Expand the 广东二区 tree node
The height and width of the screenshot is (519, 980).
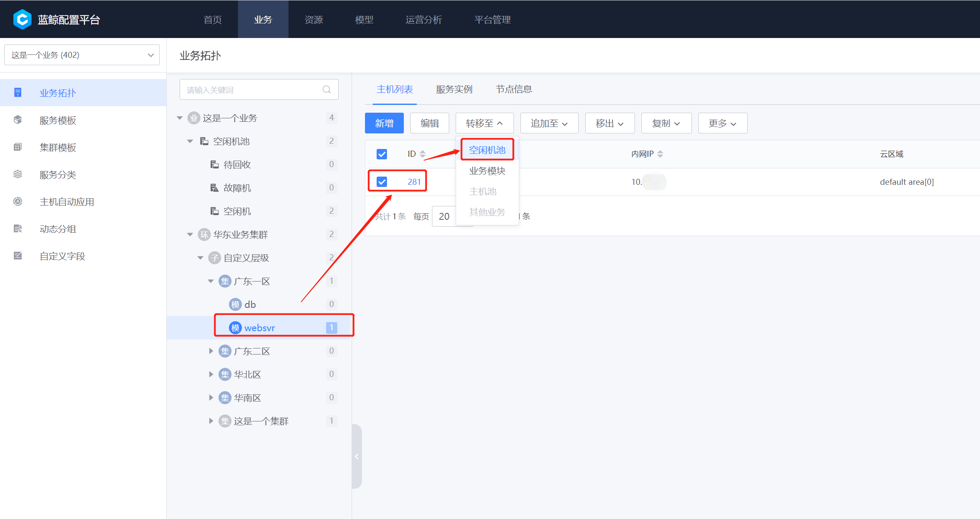pyautogui.click(x=211, y=351)
